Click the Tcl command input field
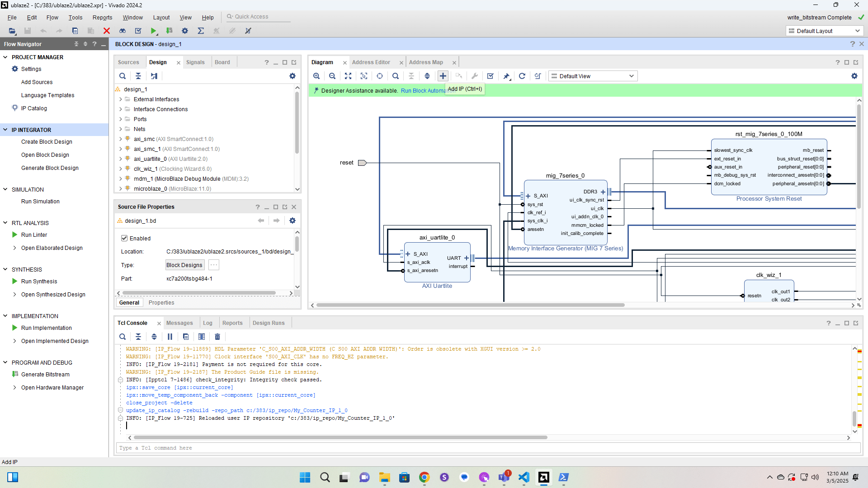Image resolution: width=868 pixels, height=488 pixels. coord(488,448)
